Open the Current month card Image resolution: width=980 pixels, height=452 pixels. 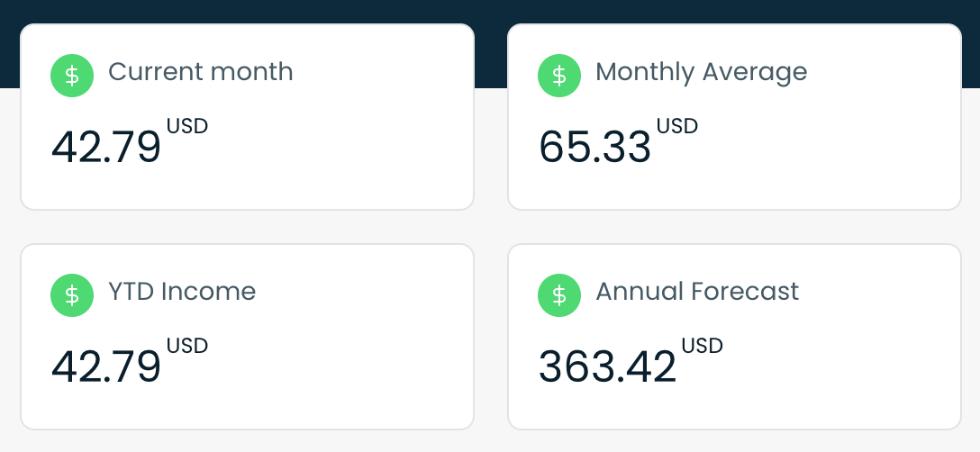[248, 117]
